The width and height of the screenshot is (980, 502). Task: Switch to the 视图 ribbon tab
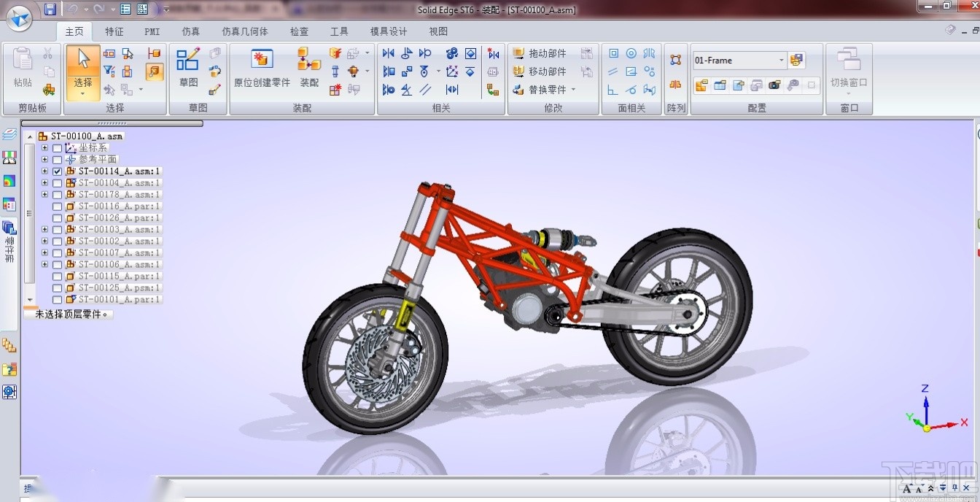point(438,31)
